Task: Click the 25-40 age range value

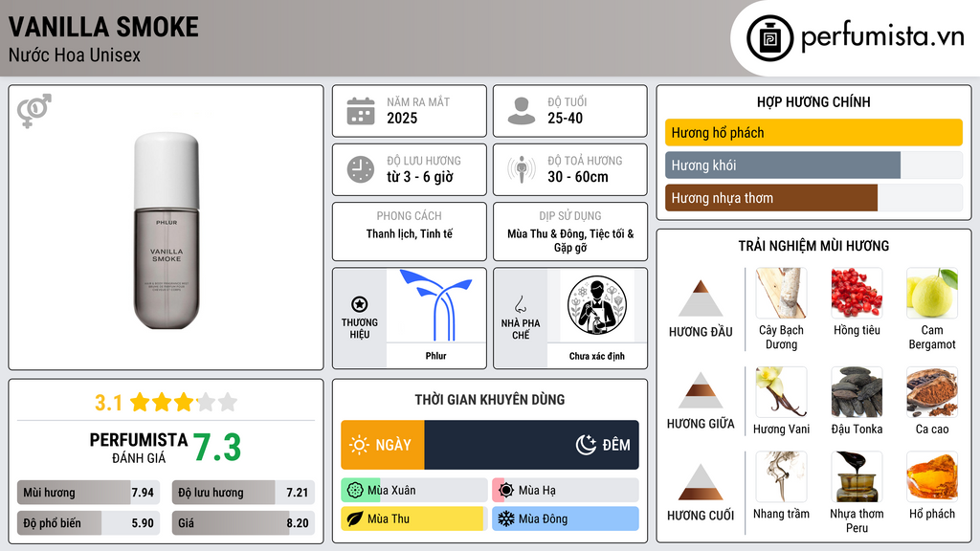Action: [565, 118]
